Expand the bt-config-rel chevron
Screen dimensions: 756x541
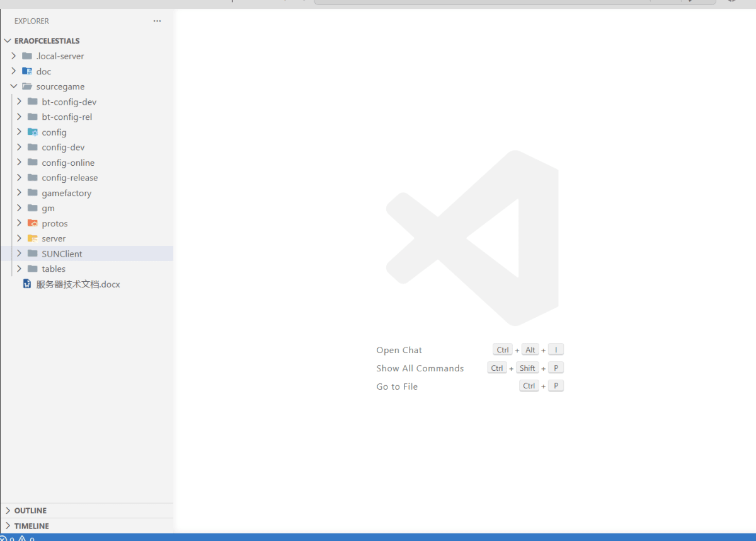(x=19, y=117)
